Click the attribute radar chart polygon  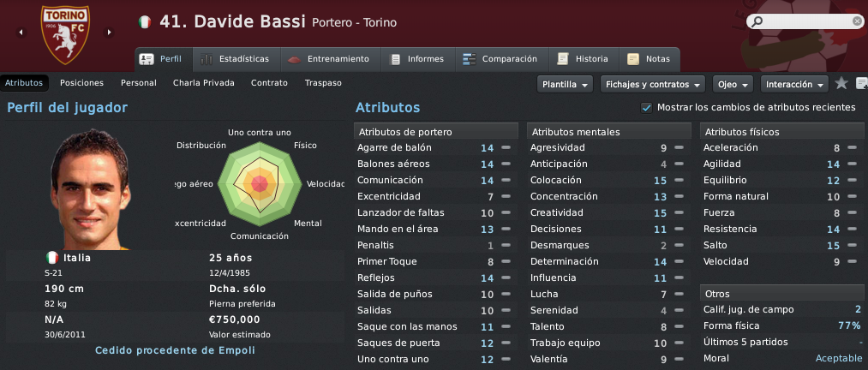(x=259, y=184)
